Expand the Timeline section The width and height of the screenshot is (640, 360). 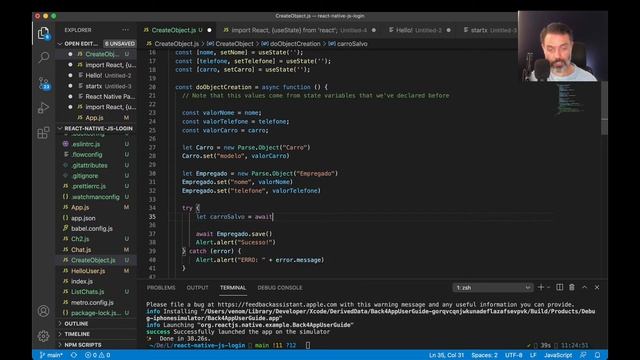[96, 334]
